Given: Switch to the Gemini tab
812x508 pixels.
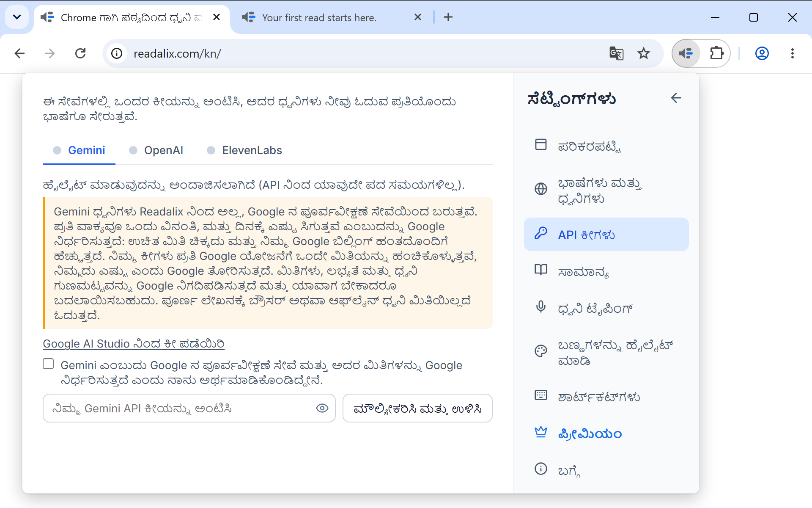Looking at the screenshot, I should [79, 151].
